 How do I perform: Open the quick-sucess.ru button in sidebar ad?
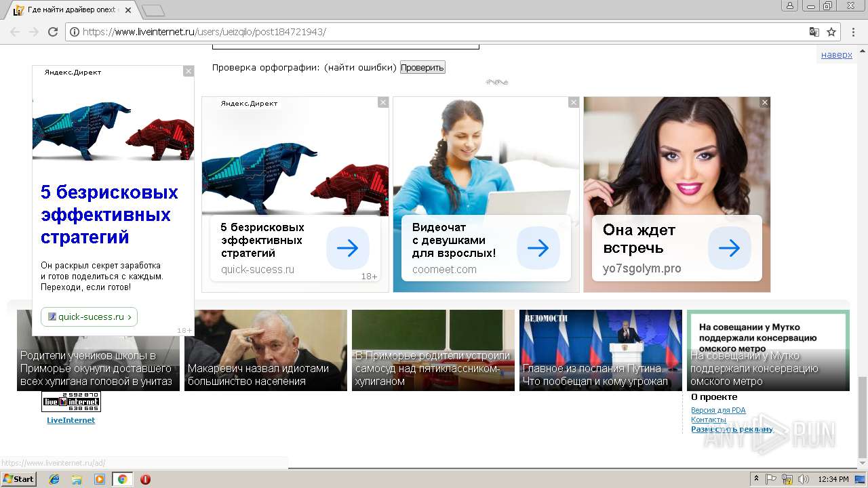point(90,317)
